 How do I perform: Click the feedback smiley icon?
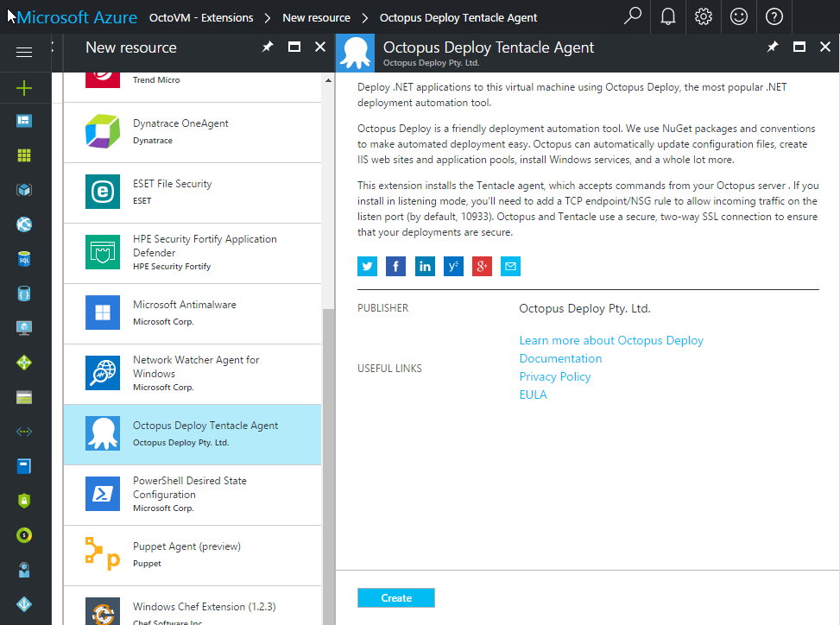coord(739,16)
